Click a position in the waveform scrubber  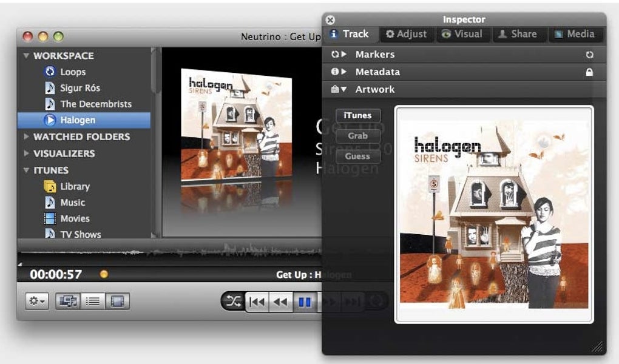[170, 251]
